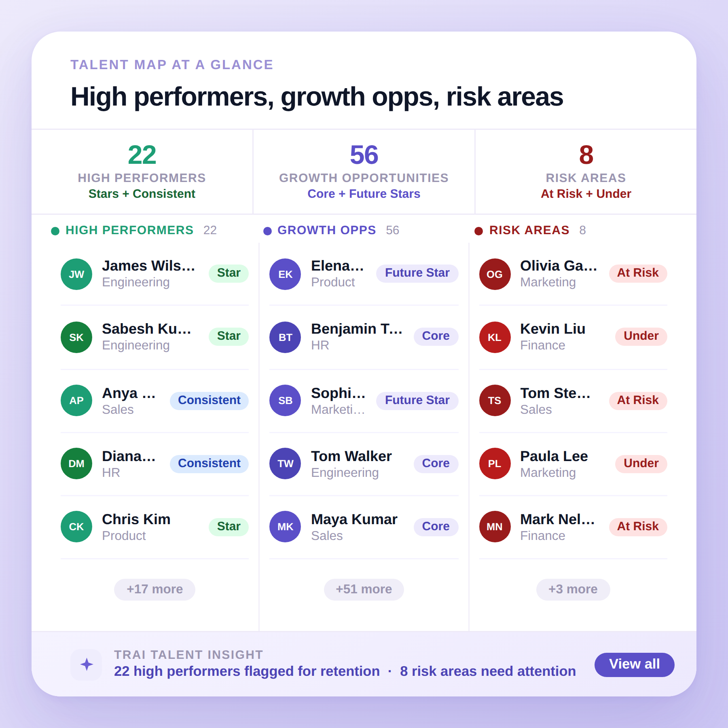Expand the +3 more risk areas

coord(573,589)
